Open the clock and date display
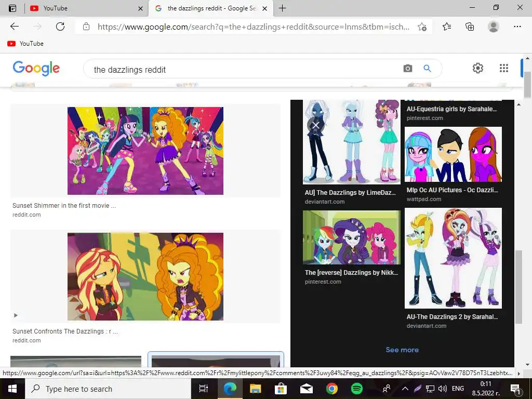The height and width of the screenshot is (399, 532). 486,389
